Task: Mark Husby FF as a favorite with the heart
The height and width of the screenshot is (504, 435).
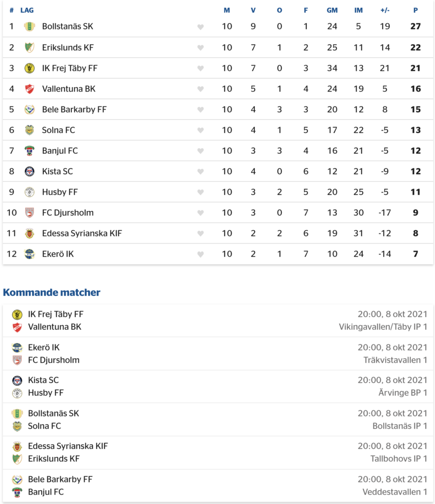Action: (201, 192)
